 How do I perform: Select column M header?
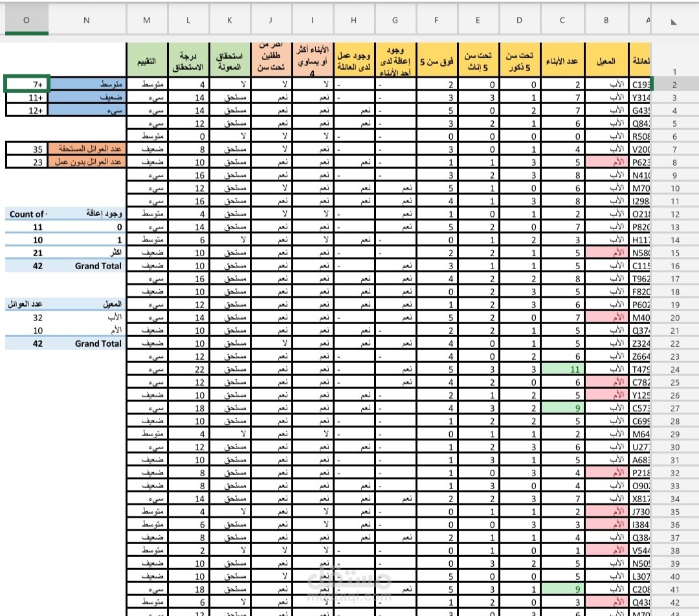point(147,20)
